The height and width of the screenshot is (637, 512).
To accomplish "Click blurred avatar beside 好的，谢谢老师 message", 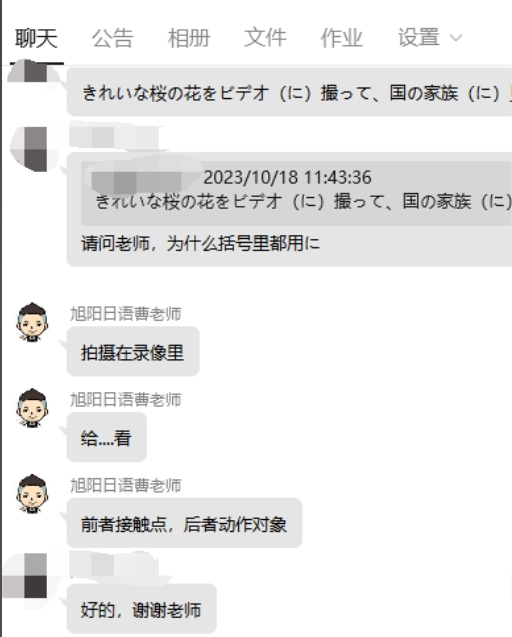I will point(25,576).
